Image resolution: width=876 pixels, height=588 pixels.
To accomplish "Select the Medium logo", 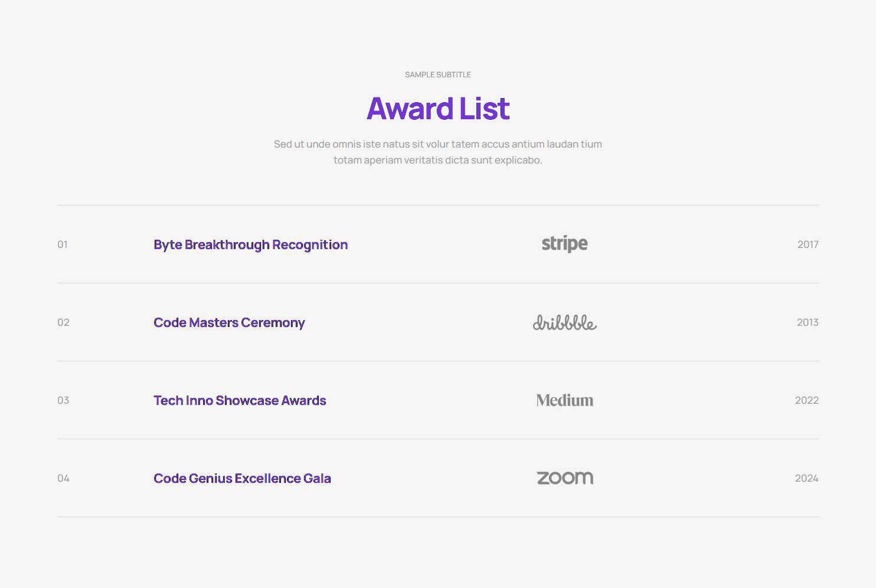I will coord(564,400).
